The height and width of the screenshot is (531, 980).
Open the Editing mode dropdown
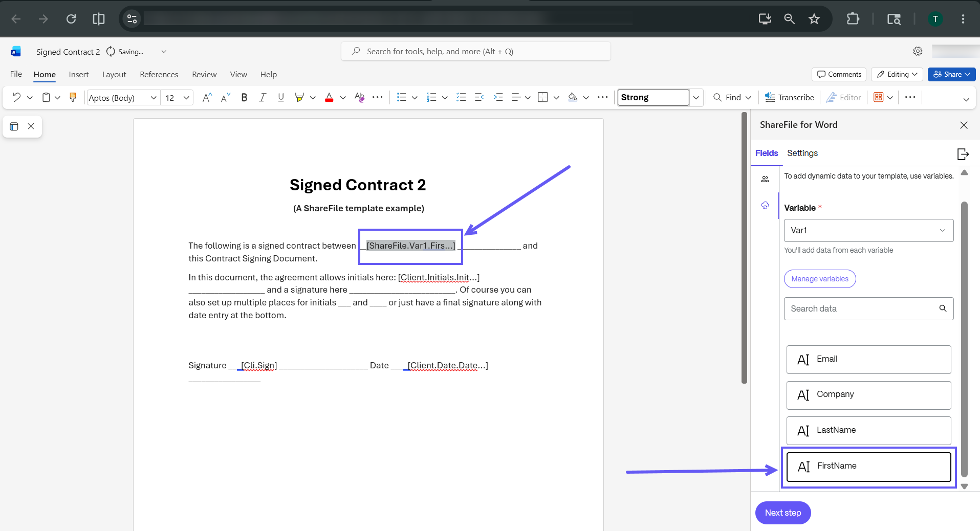[897, 74]
